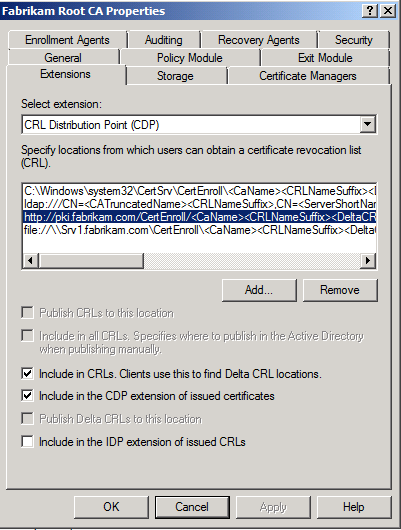Click the left scroll arrow in list
Viewport: 401px width, 530px height.
pyautogui.click(x=30, y=260)
